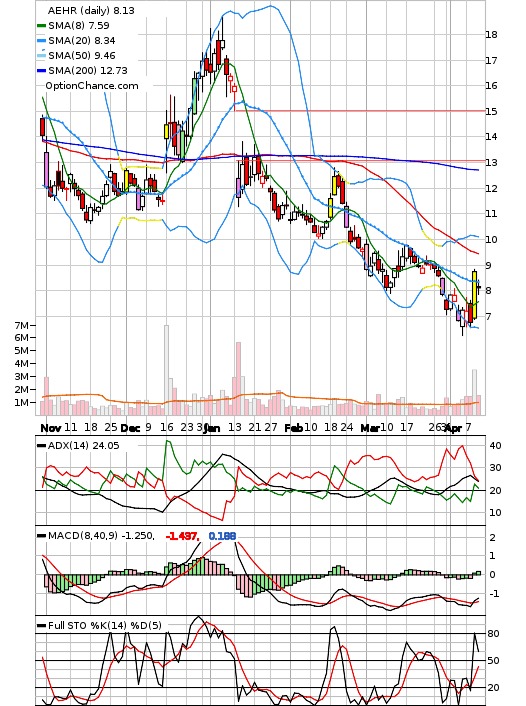The height and width of the screenshot is (706, 526).
Task: Click the 24 date label before Mar
Action: click(346, 427)
